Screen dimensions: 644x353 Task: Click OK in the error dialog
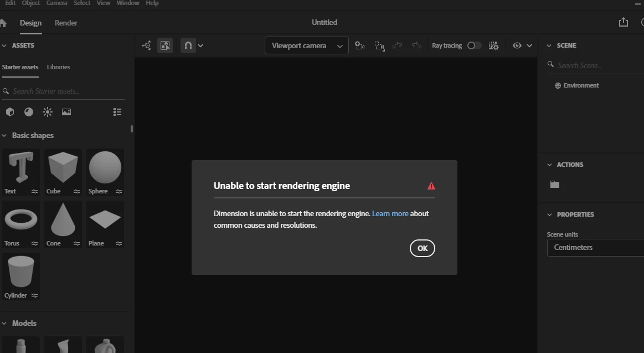coord(422,248)
